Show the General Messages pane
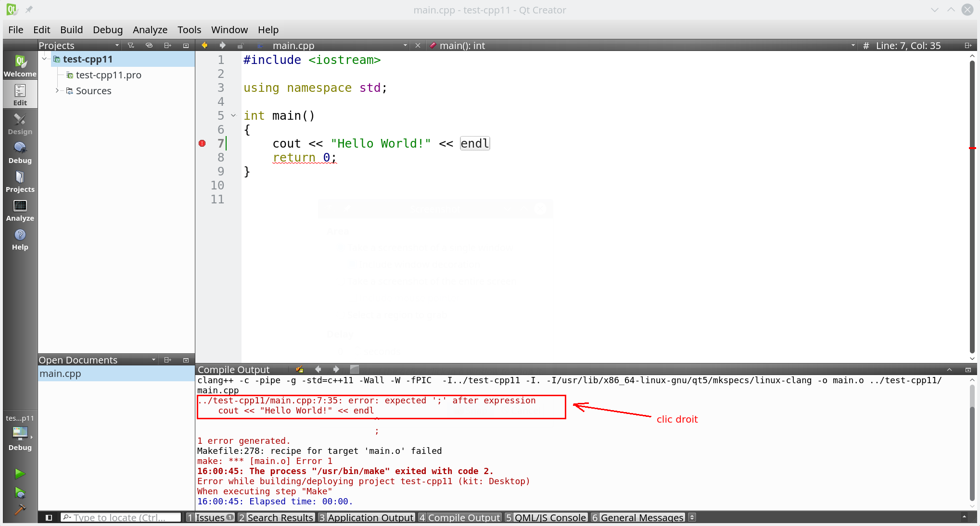The image size is (980, 526). click(638, 517)
